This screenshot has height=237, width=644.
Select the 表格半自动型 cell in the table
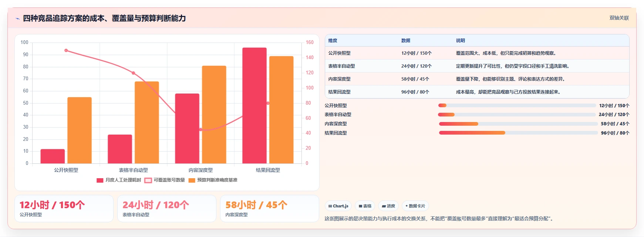click(x=342, y=66)
